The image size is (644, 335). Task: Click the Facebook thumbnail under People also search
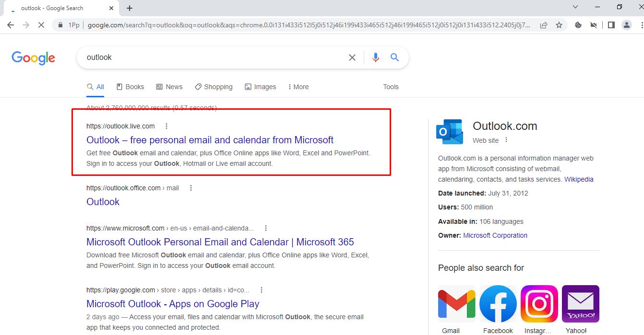coord(498,304)
